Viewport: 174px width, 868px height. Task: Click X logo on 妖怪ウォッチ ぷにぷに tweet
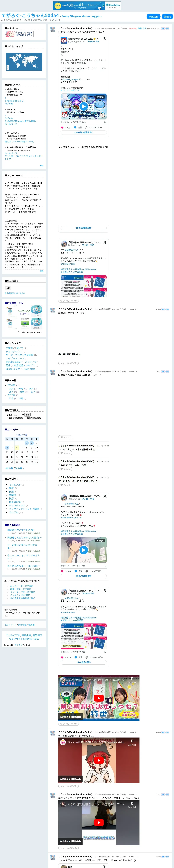pyautogui.click(x=105, y=39)
